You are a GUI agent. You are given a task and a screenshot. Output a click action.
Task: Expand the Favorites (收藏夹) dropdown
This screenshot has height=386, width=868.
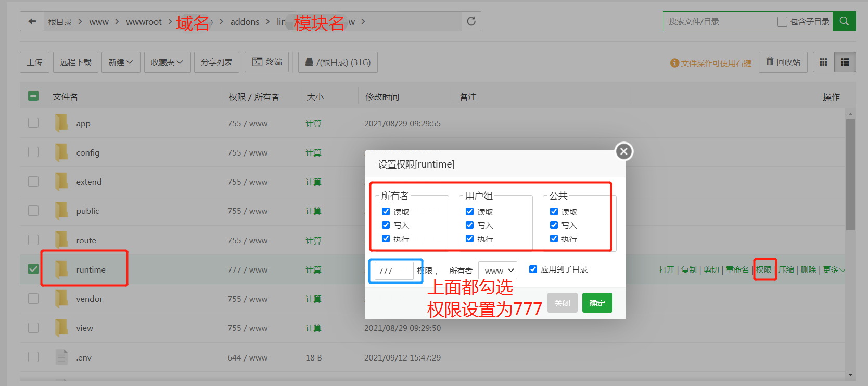[167, 62]
